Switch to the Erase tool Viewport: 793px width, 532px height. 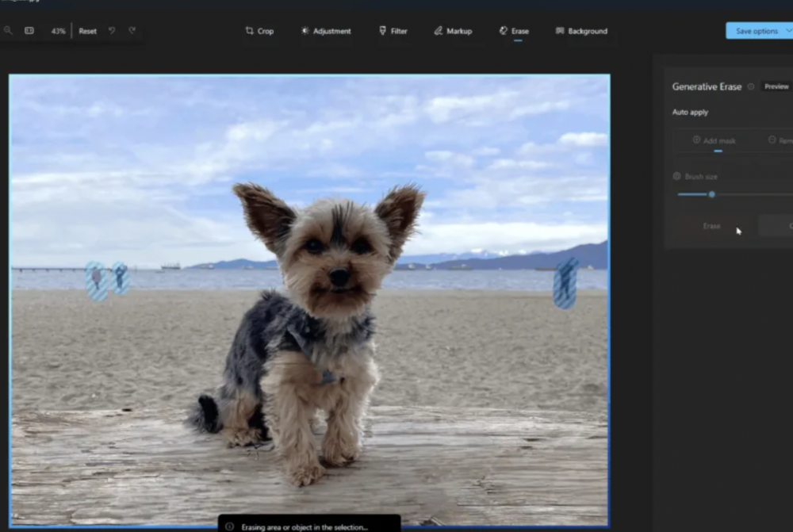pos(514,31)
